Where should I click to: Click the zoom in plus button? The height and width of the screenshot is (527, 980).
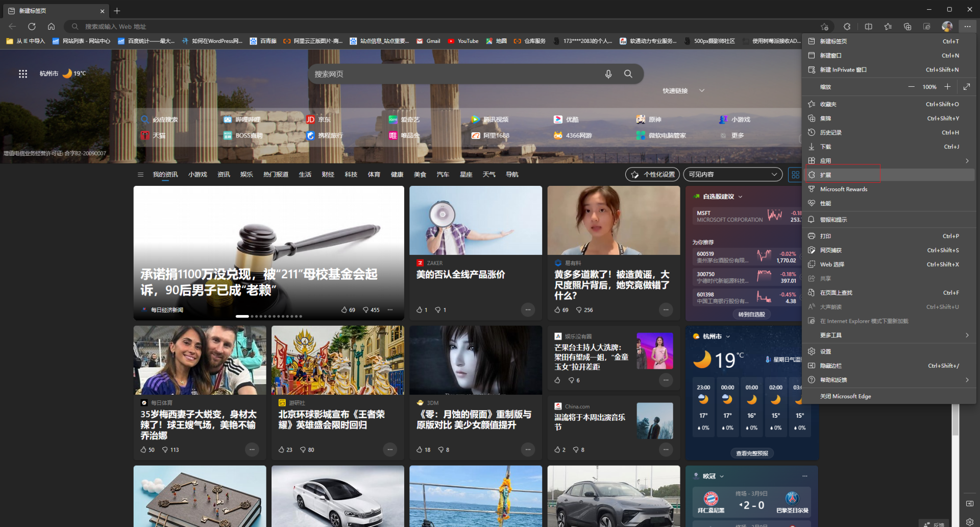pos(947,87)
